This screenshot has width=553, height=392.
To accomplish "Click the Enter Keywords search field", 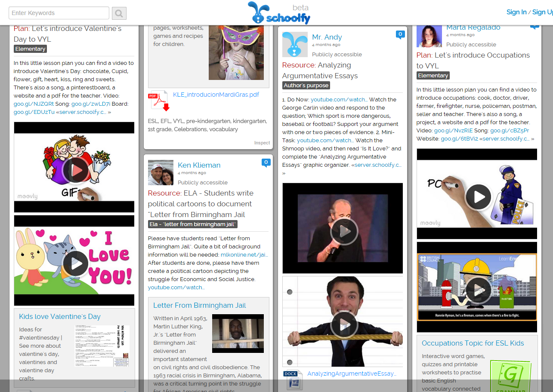I will pyautogui.click(x=59, y=13).
